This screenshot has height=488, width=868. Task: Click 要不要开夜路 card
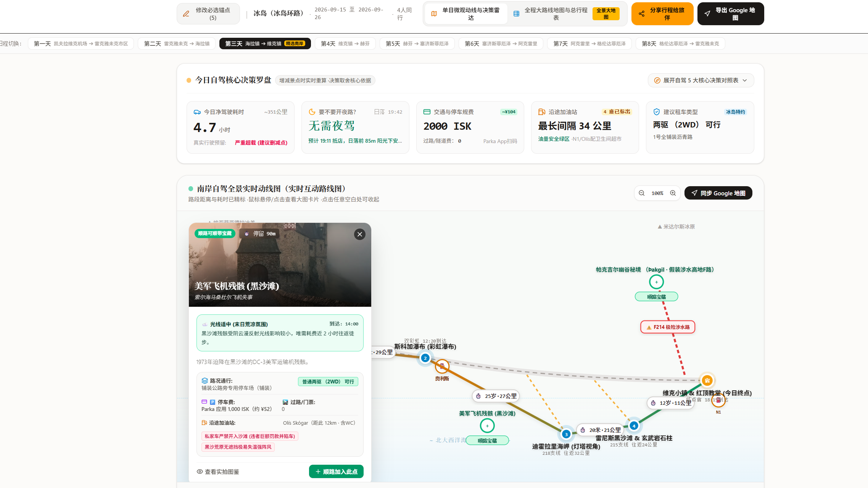355,127
